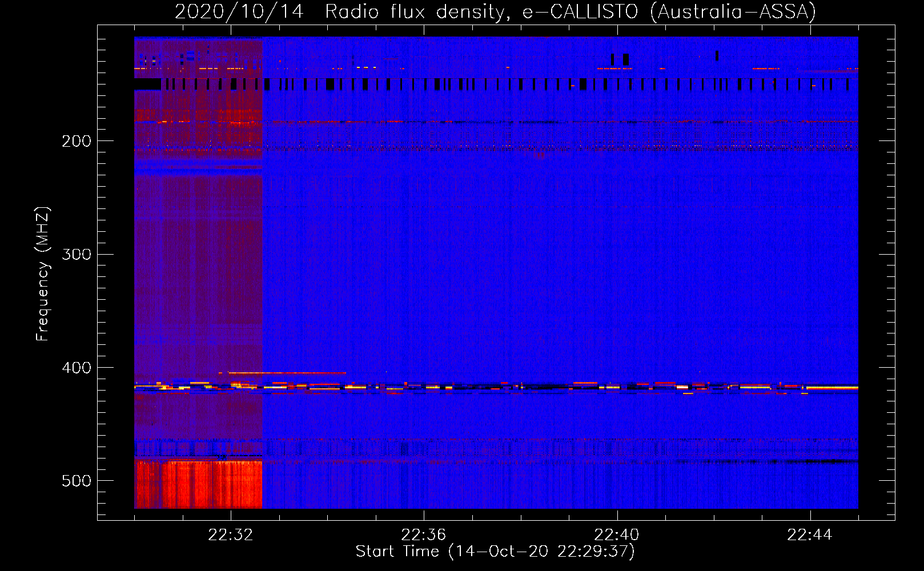Click the 22:44 time tick label
This screenshot has height=571, width=924.
point(810,535)
